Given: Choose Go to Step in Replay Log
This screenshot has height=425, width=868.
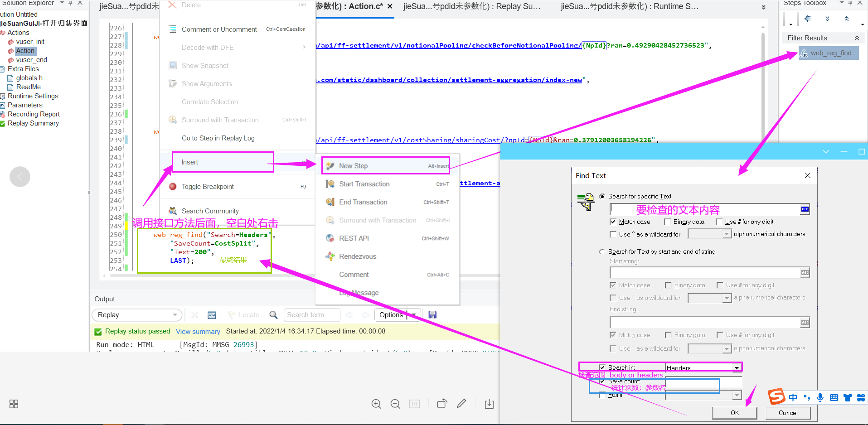Looking at the screenshot, I should click(x=238, y=138).
